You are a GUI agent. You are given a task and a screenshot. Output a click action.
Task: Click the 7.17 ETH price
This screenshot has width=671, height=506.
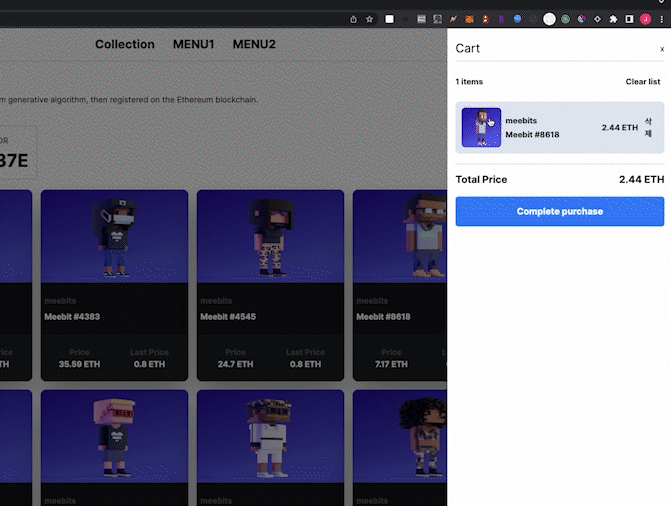click(391, 364)
